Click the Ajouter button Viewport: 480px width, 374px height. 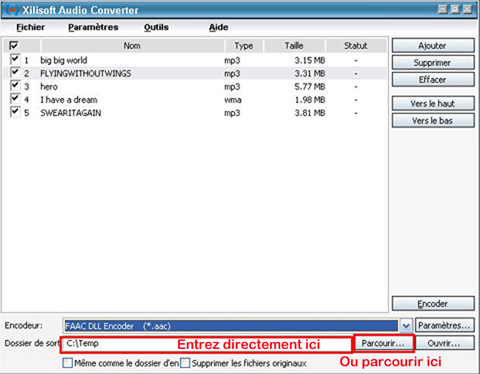(x=433, y=46)
